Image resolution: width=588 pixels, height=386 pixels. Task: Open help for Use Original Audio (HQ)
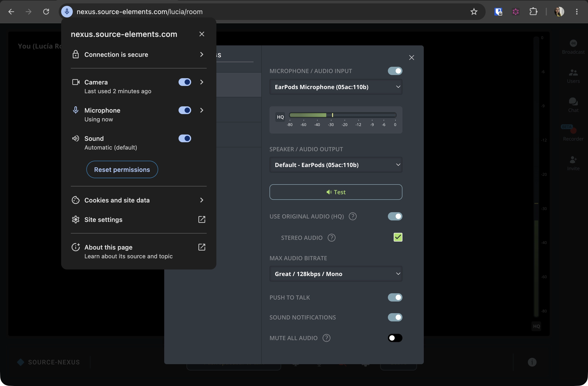352,216
